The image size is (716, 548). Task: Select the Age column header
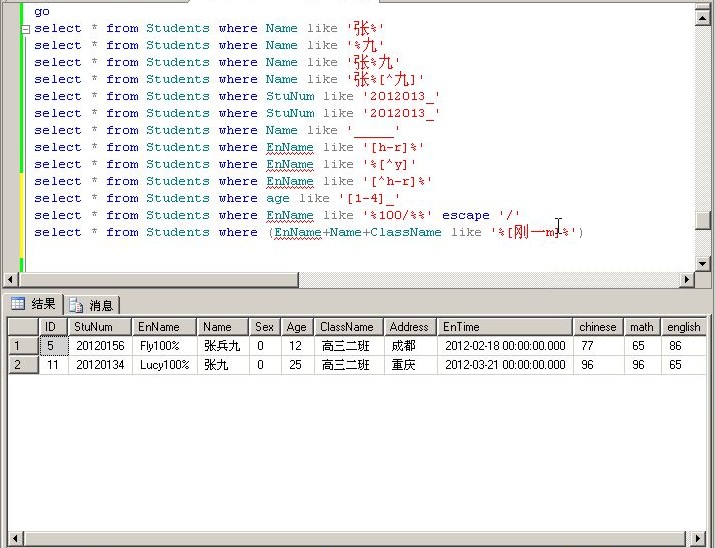[297, 327]
